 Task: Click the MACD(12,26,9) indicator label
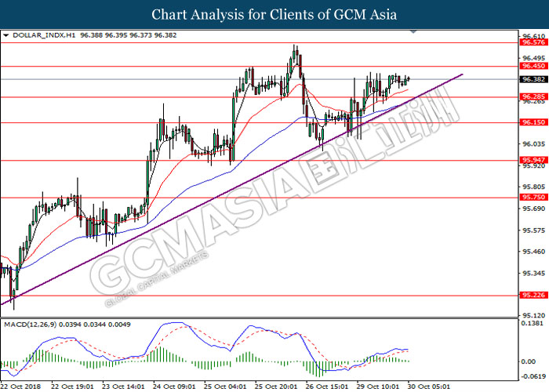pyautogui.click(x=30, y=325)
